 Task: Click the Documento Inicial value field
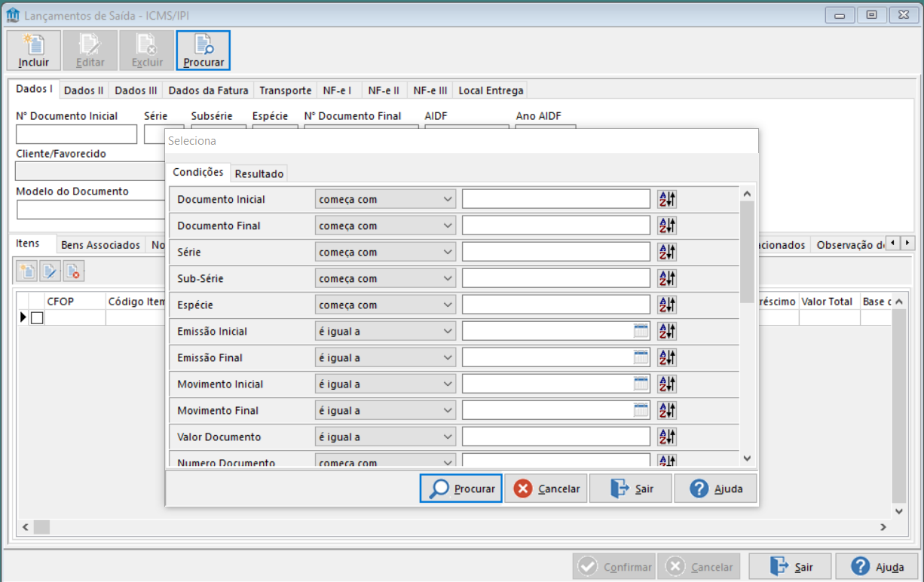click(556, 199)
